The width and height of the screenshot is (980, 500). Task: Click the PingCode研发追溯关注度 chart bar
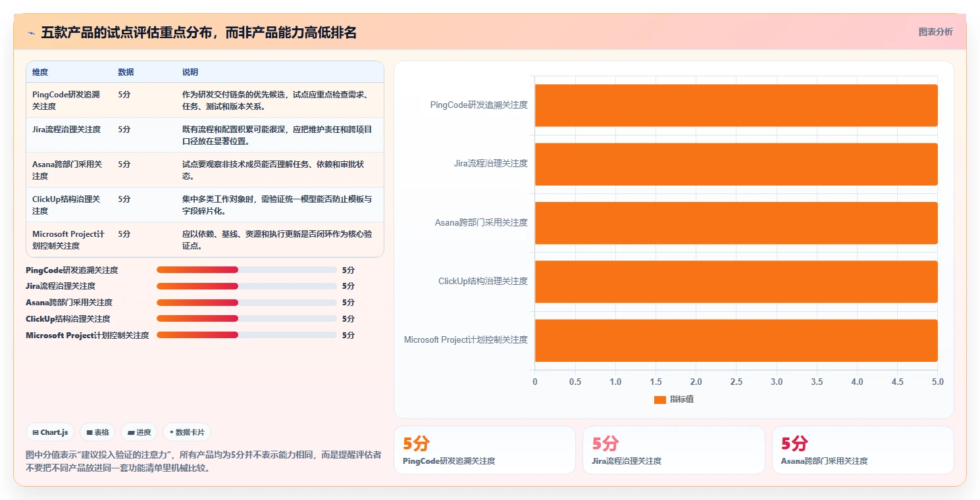tap(736, 105)
